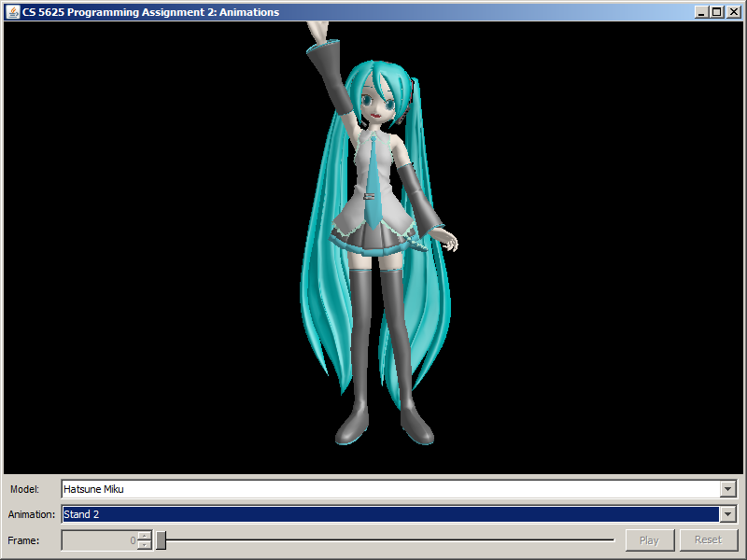Expand the Model dropdown arrow
This screenshot has height=560, width=747.
(727, 489)
